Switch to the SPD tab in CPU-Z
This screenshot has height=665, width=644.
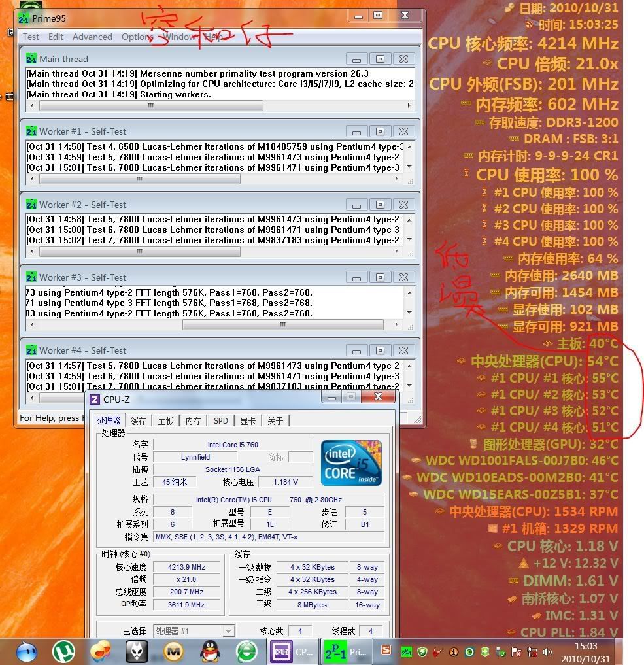221,421
